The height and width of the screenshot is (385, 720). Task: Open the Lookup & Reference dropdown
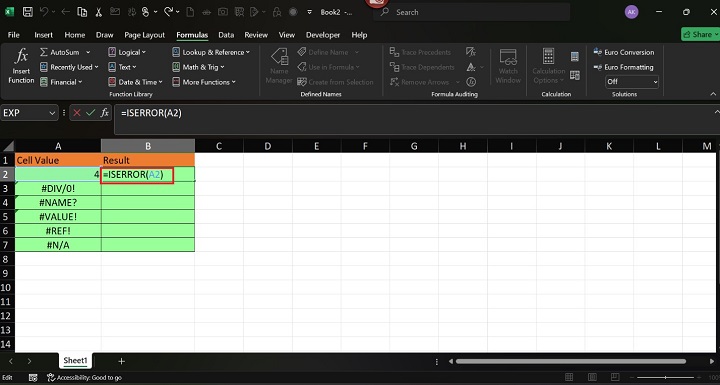pyautogui.click(x=211, y=52)
